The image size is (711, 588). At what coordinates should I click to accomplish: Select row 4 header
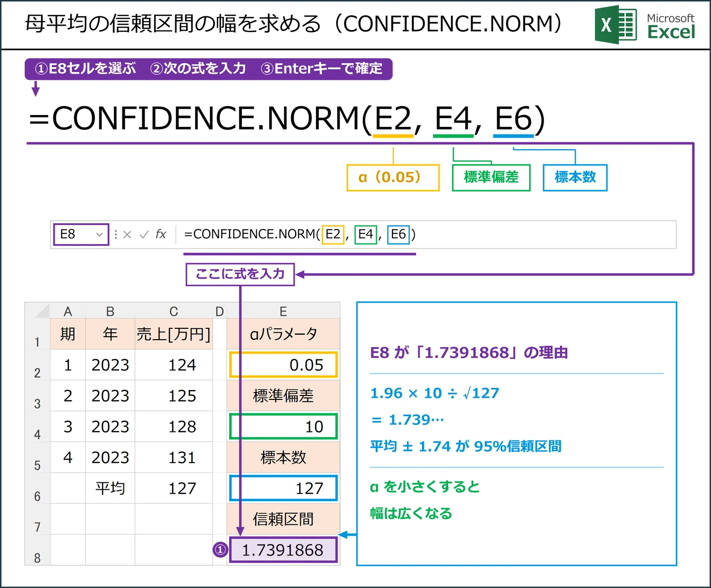click(x=38, y=427)
